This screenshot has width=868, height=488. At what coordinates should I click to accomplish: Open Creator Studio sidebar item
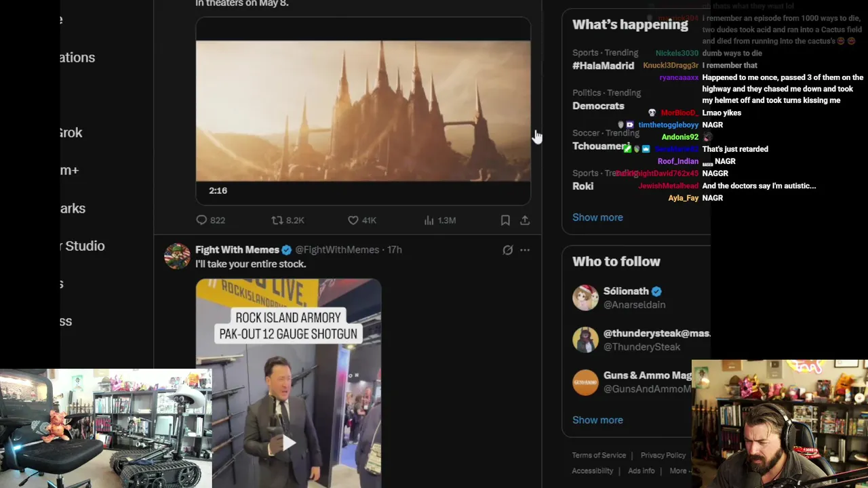tap(82, 246)
